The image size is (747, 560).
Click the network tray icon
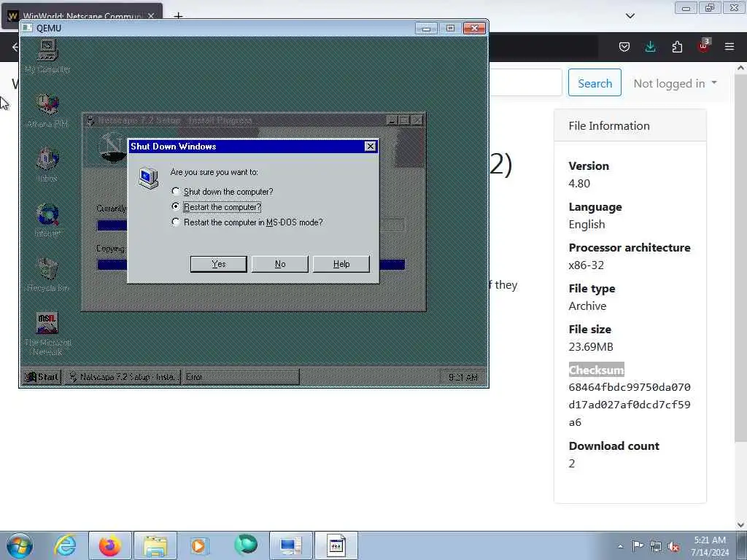(656, 546)
